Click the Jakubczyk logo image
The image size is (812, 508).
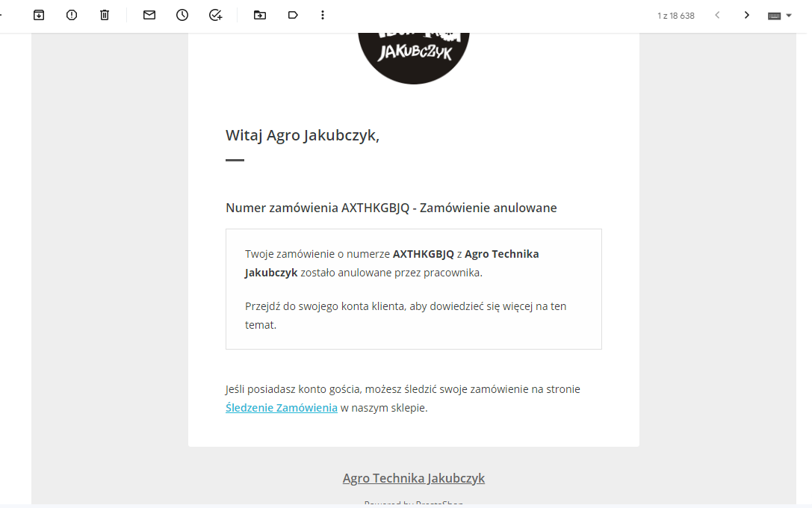click(x=414, y=58)
